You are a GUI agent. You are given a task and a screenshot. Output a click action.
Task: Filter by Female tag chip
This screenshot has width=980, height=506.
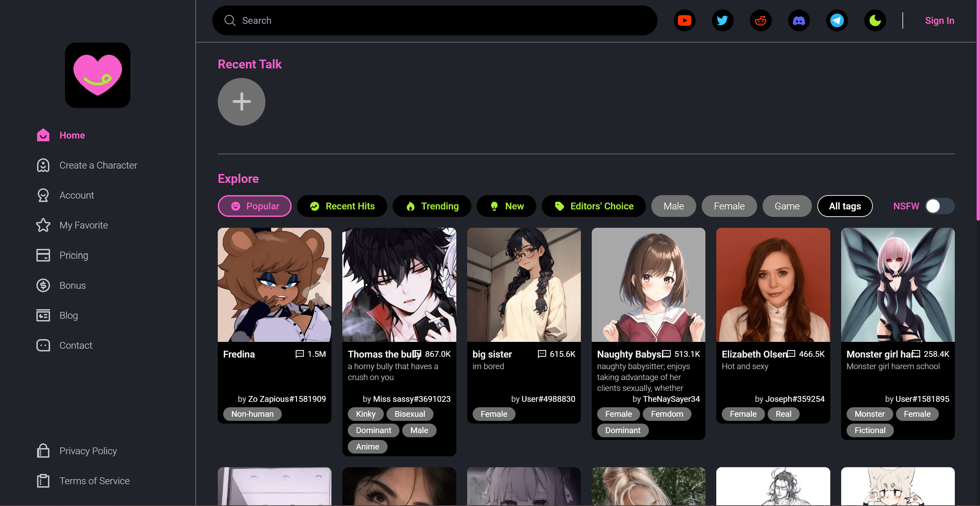(729, 206)
